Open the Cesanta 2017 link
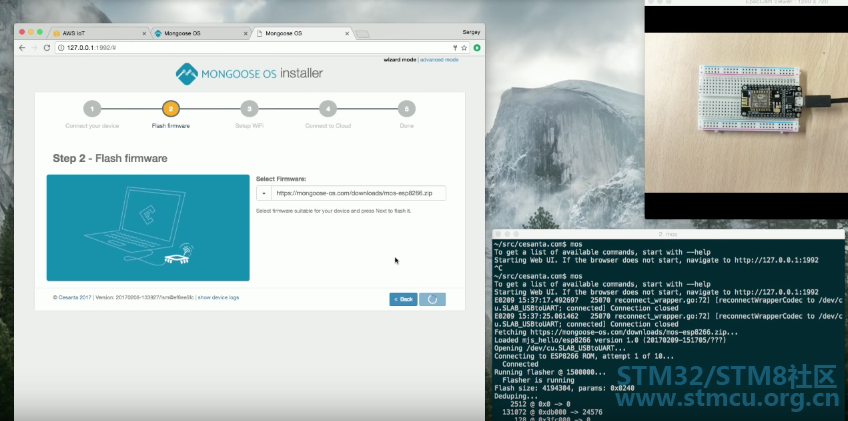Screen dimensions: 848x421 (x=75, y=298)
